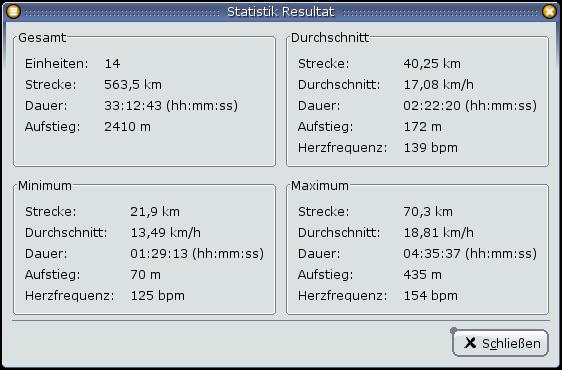562x370 pixels.
Task: Select maximum heart rate 154 bpm
Action: click(430, 296)
